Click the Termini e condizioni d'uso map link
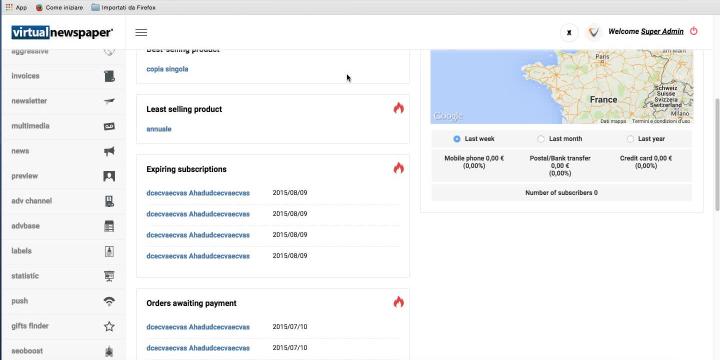 [x=661, y=121]
